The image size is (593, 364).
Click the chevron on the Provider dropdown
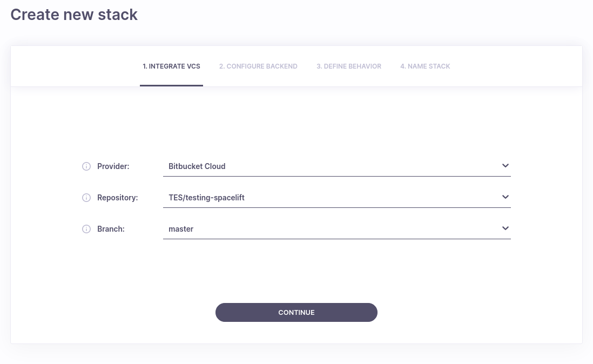click(506, 166)
